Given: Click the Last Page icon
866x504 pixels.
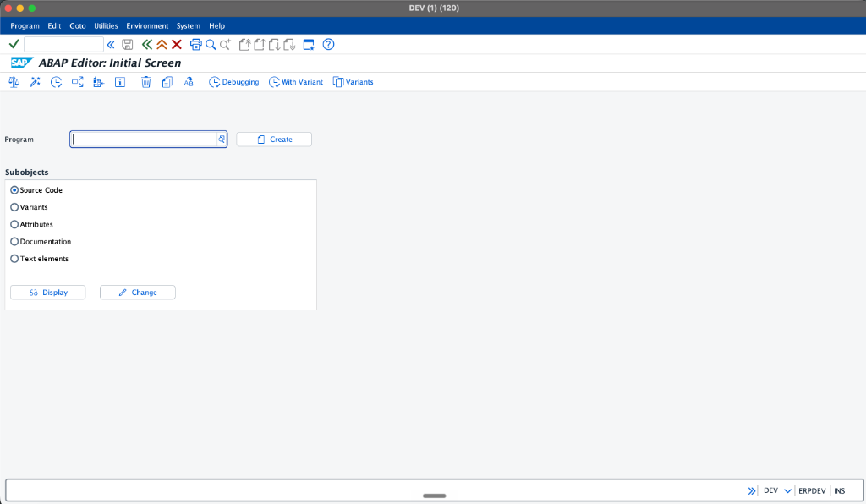Looking at the screenshot, I should [289, 45].
